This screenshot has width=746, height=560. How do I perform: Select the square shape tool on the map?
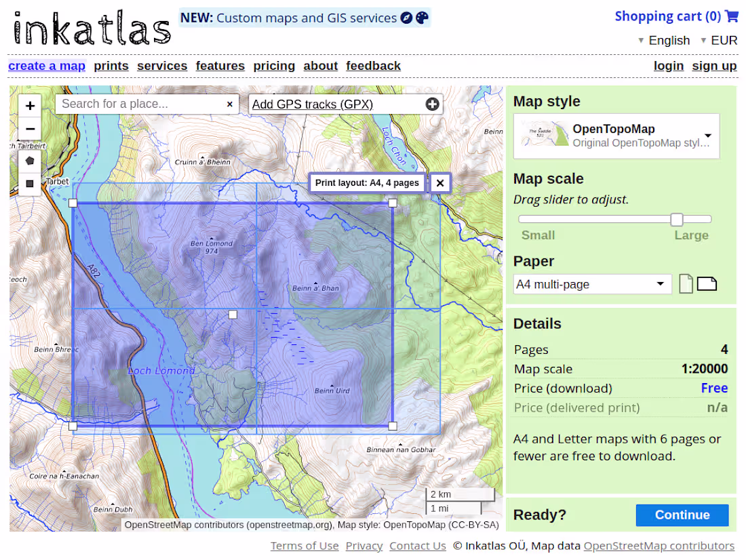coord(30,184)
